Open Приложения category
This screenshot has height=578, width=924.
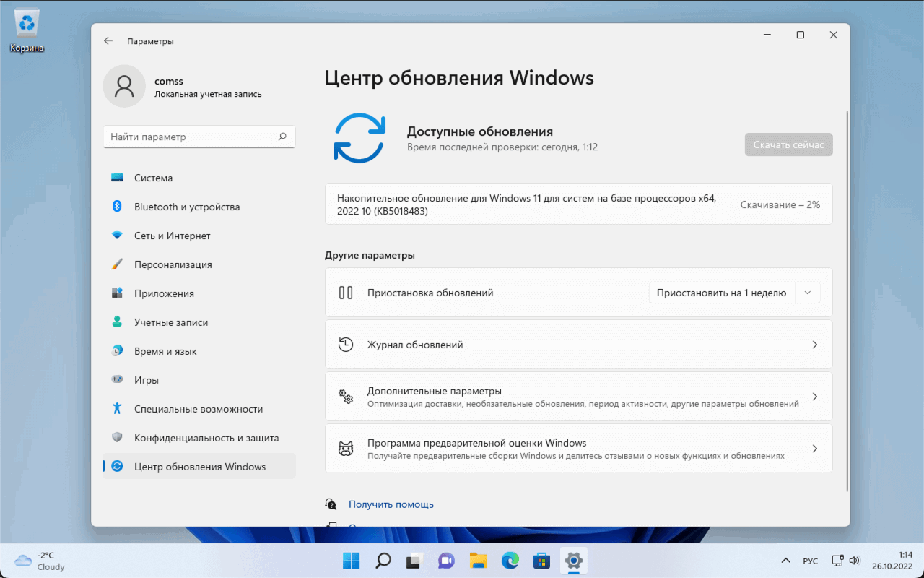[x=199, y=293]
